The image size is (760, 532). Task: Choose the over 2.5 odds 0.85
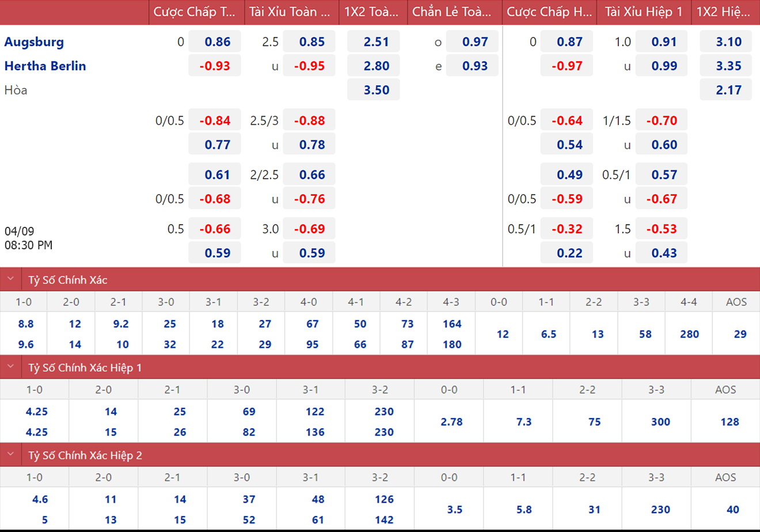pos(311,42)
